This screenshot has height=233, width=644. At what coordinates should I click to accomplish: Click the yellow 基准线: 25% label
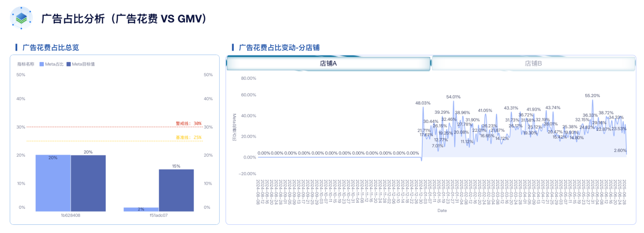pyautogui.click(x=188, y=138)
